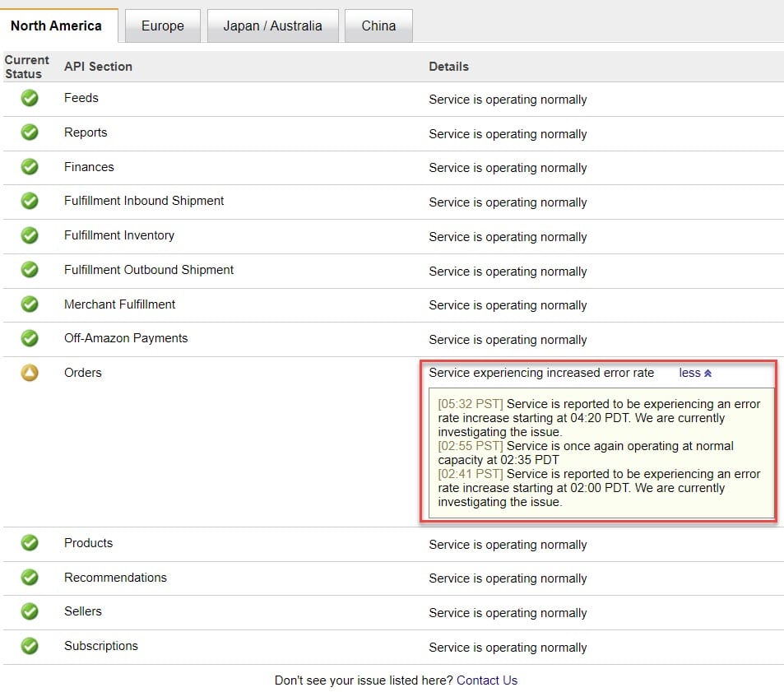This screenshot has width=784, height=692.
Task: Click the [02:55 PST] timestamp entry
Action: coord(471,446)
